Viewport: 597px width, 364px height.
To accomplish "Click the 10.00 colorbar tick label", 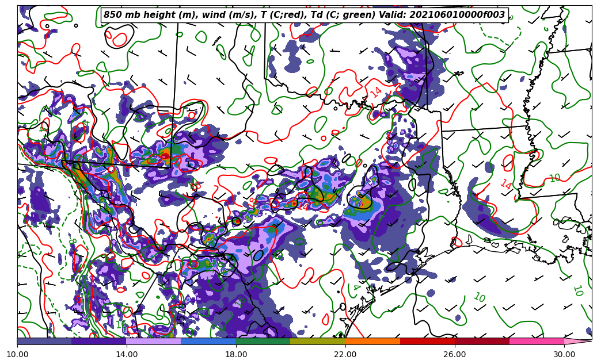I will coord(17,354).
